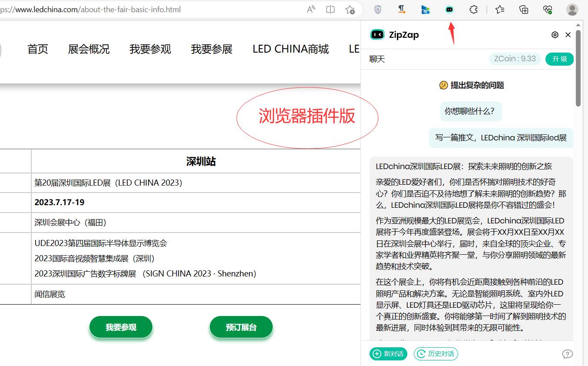The height and width of the screenshot is (366, 588).
Task: Click the Collections icon in toolbar
Action: (524, 10)
